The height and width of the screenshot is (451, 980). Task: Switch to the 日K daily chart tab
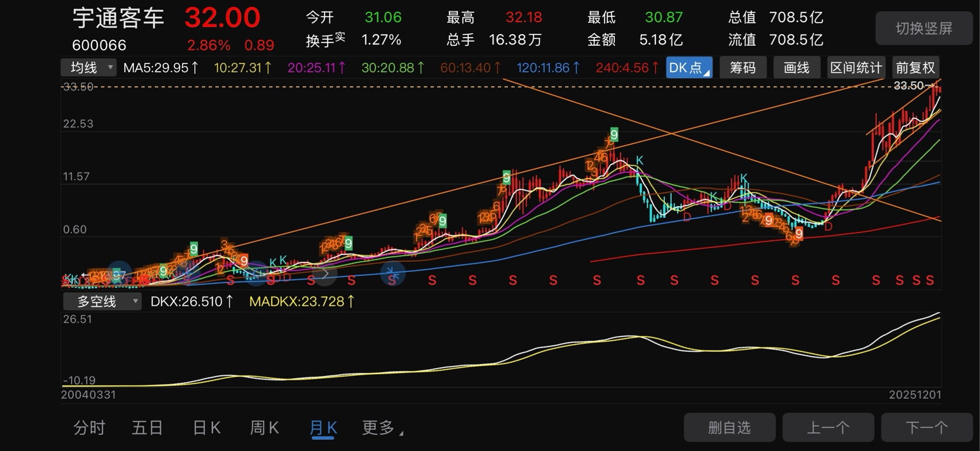[x=207, y=428]
